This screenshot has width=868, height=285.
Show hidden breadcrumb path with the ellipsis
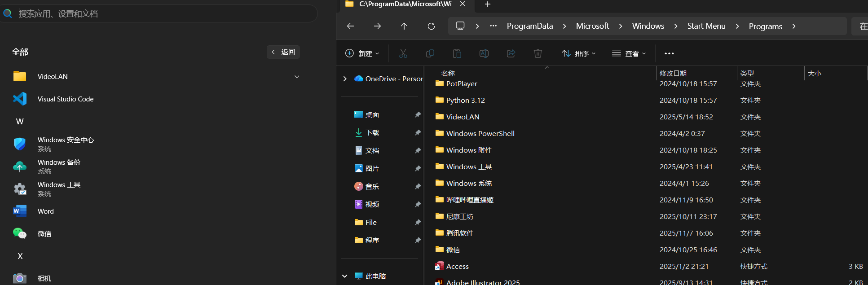tap(493, 26)
